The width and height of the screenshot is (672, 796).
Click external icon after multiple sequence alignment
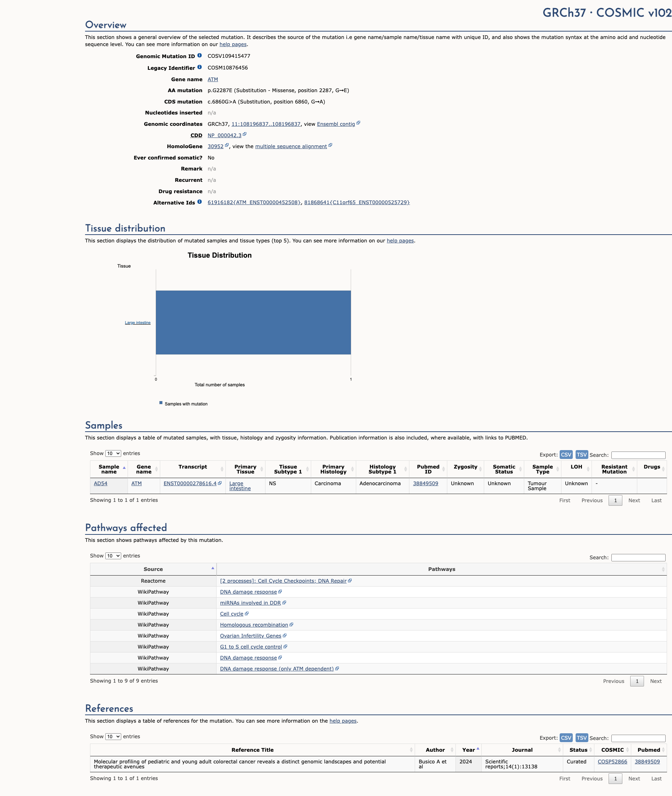[x=330, y=146]
